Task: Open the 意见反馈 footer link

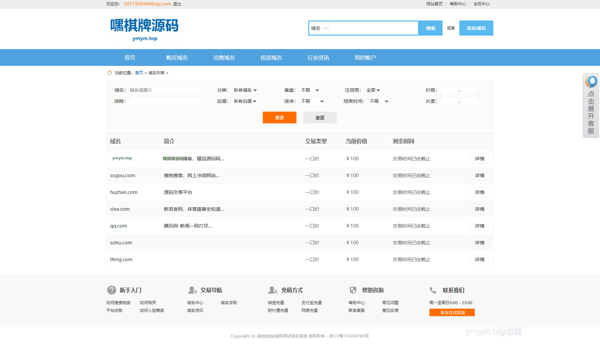Action: (390, 311)
